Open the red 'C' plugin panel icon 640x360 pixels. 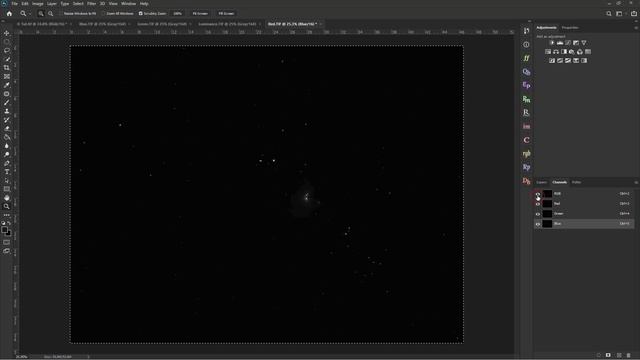click(526, 140)
